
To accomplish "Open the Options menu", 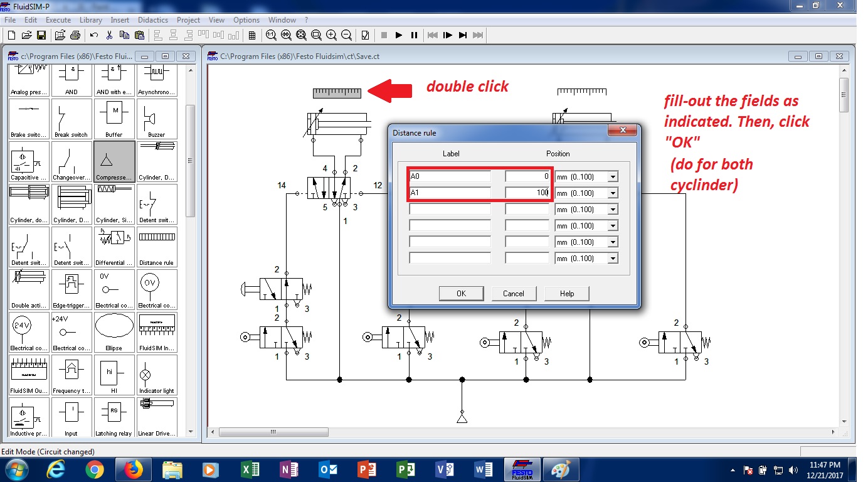I will 246,20.
